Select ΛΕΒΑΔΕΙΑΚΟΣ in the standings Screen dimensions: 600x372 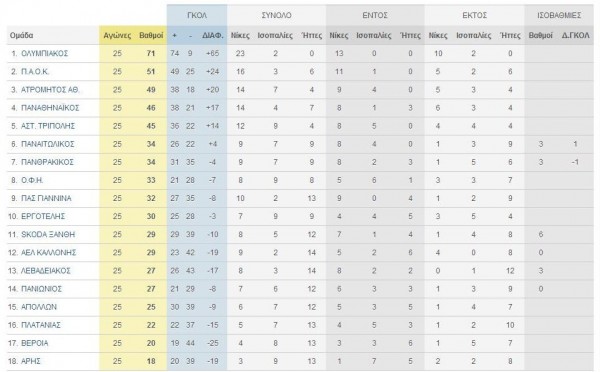click(x=46, y=271)
